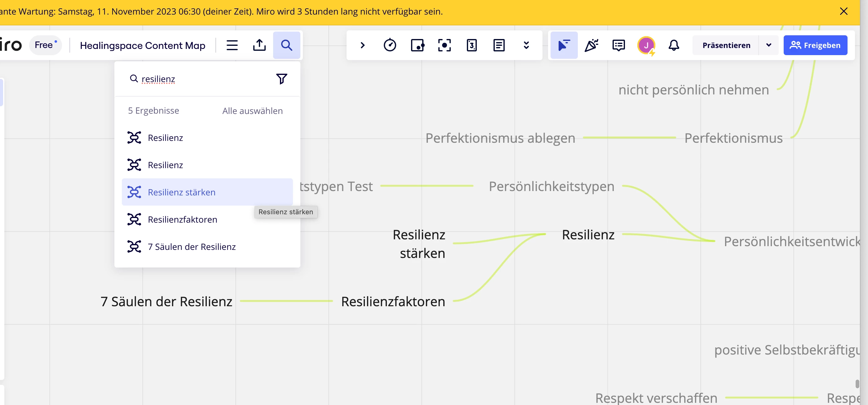Click the user avatar J
868x405 pixels.
[646, 45]
